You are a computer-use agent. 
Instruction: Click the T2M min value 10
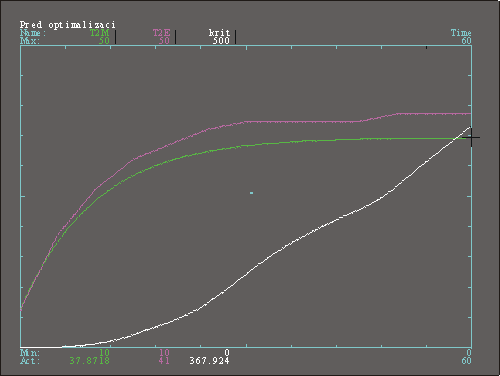click(104, 352)
